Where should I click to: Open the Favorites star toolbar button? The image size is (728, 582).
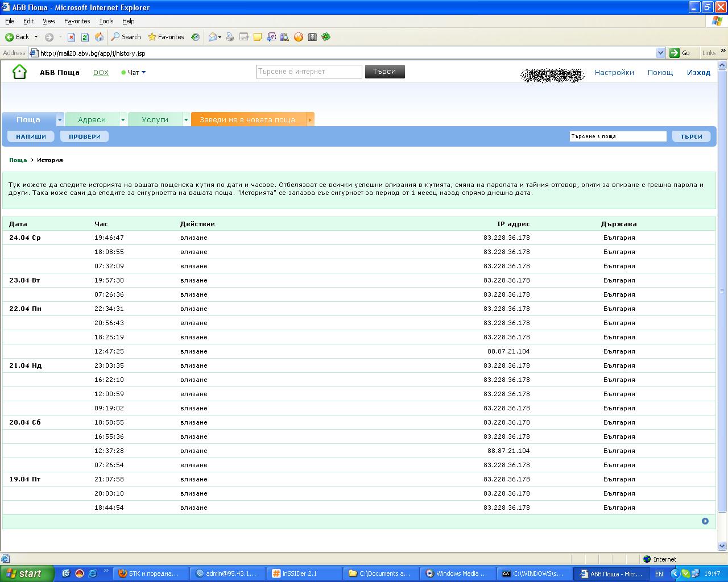(166, 37)
